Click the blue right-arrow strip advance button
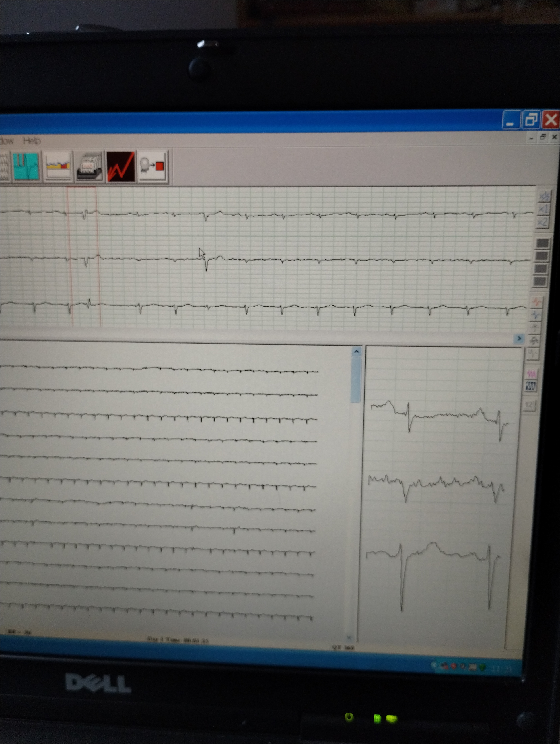The image size is (560, 744). pyautogui.click(x=519, y=338)
